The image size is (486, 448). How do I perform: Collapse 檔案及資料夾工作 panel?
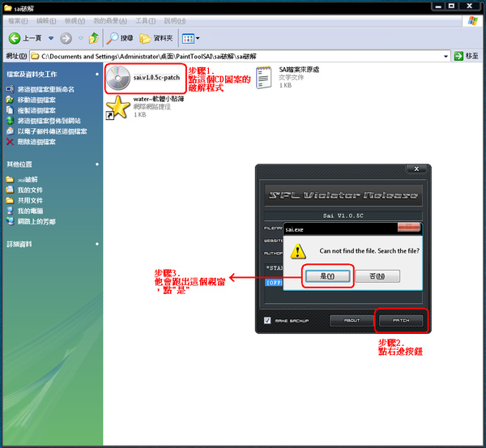97,74
